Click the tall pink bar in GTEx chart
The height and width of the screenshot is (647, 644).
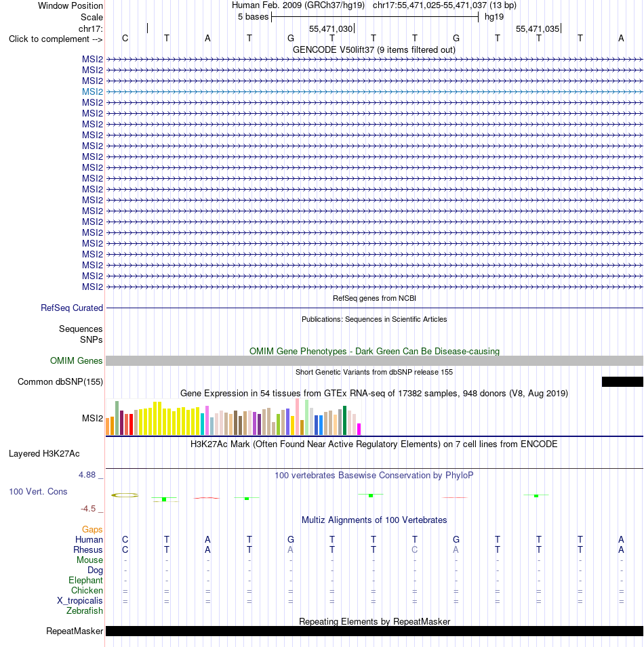click(x=297, y=417)
